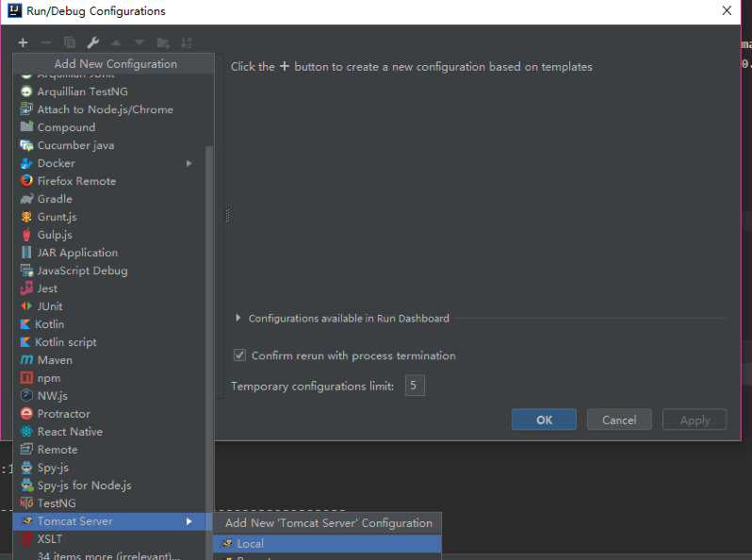This screenshot has height=560, width=752.
Task: Pick Cucumber java from the list
Action: [x=109, y=145]
